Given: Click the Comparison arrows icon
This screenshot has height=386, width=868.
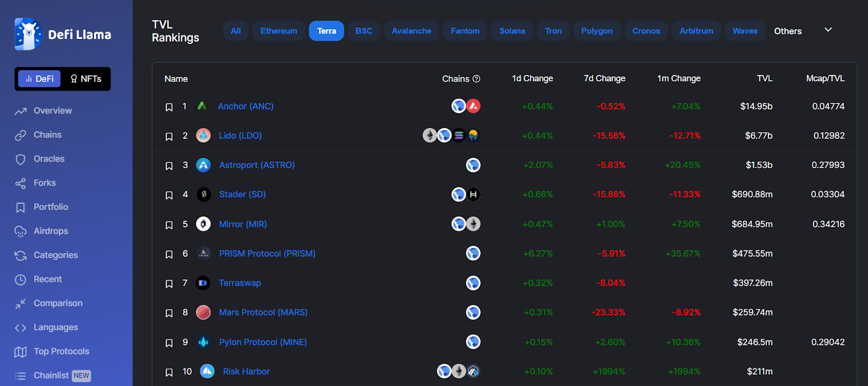Looking at the screenshot, I should click(x=21, y=304).
